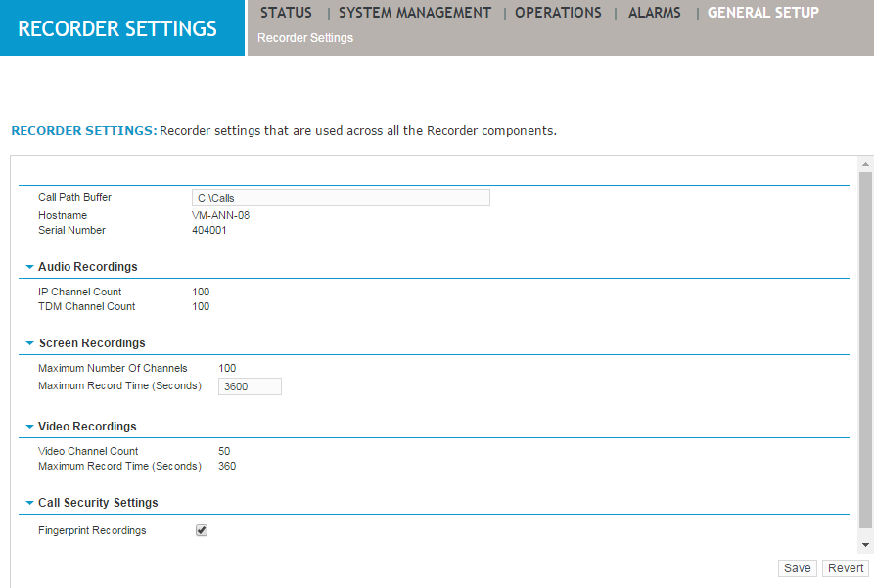Click the Revert button
This screenshot has width=874, height=588.
(x=845, y=567)
